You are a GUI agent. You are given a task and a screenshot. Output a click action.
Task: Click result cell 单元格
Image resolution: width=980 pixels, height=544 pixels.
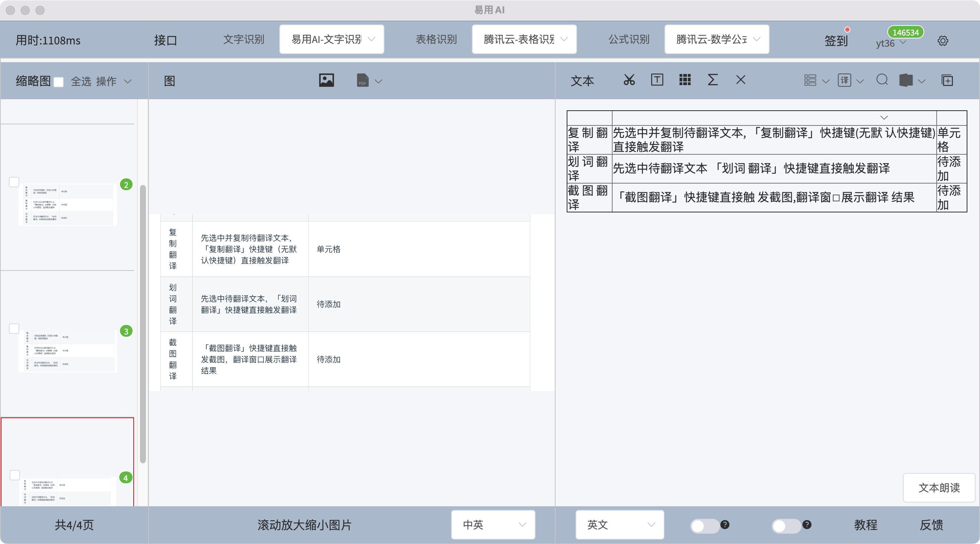click(951, 140)
